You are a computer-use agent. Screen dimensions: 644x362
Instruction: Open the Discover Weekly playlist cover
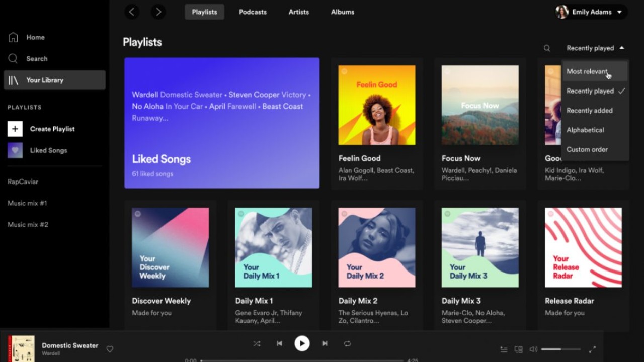(x=170, y=247)
